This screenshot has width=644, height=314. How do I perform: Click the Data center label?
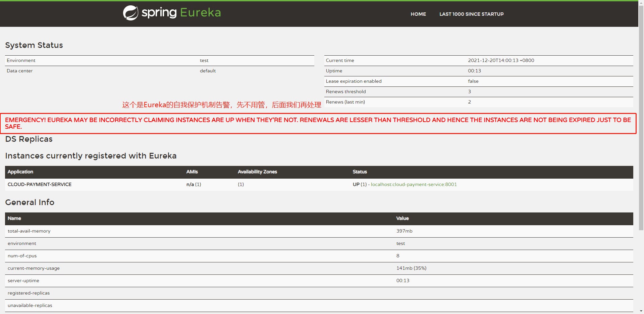19,71
